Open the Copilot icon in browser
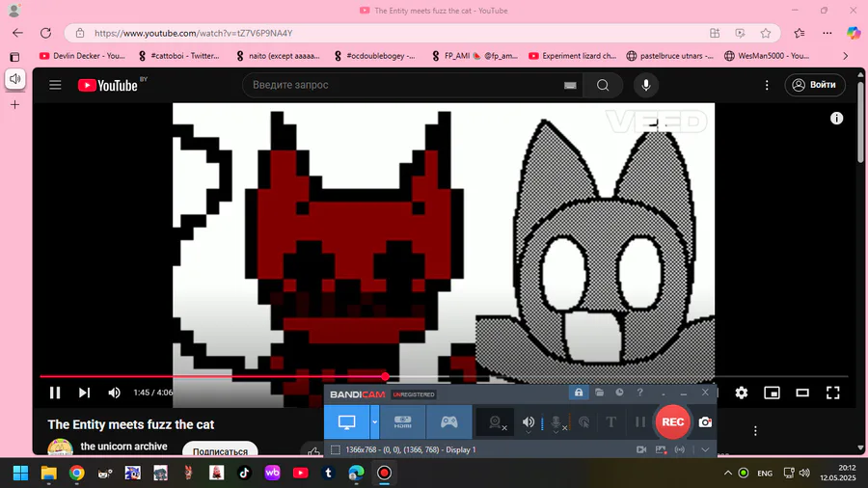 click(x=854, y=33)
